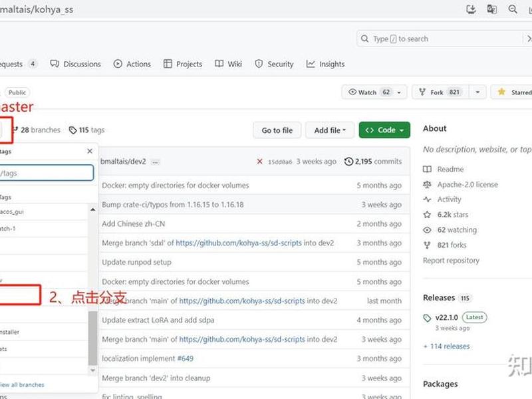Open the Releases heading link
This screenshot has height=399, width=532.
click(439, 297)
